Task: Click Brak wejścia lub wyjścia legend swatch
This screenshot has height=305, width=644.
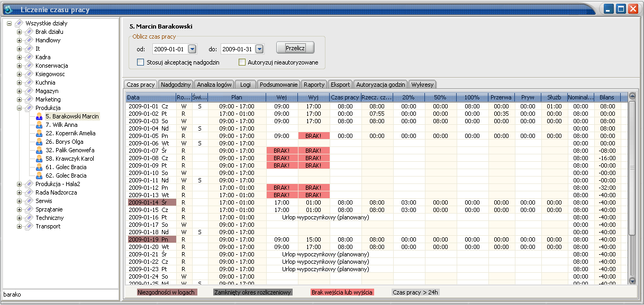Action: 342,292
